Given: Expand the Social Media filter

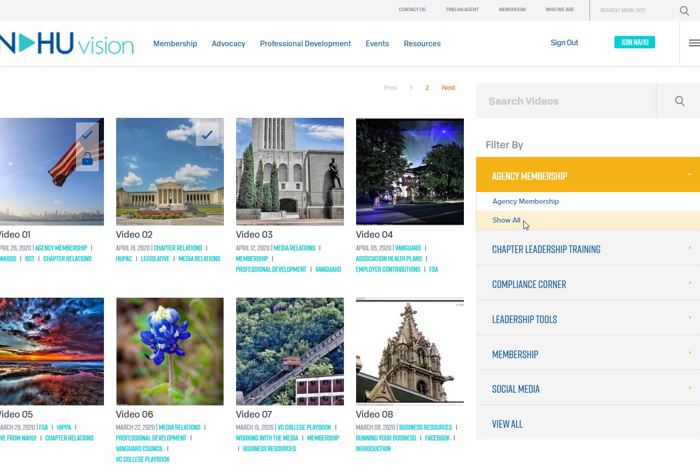Looking at the screenshot, I should point(588,389).
